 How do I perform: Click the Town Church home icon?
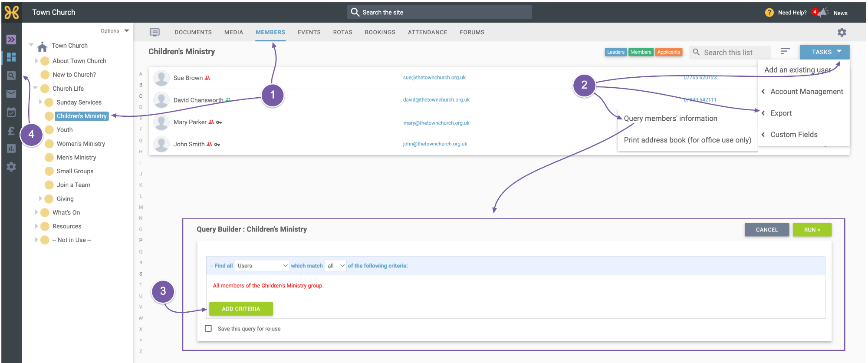(42, 46)
